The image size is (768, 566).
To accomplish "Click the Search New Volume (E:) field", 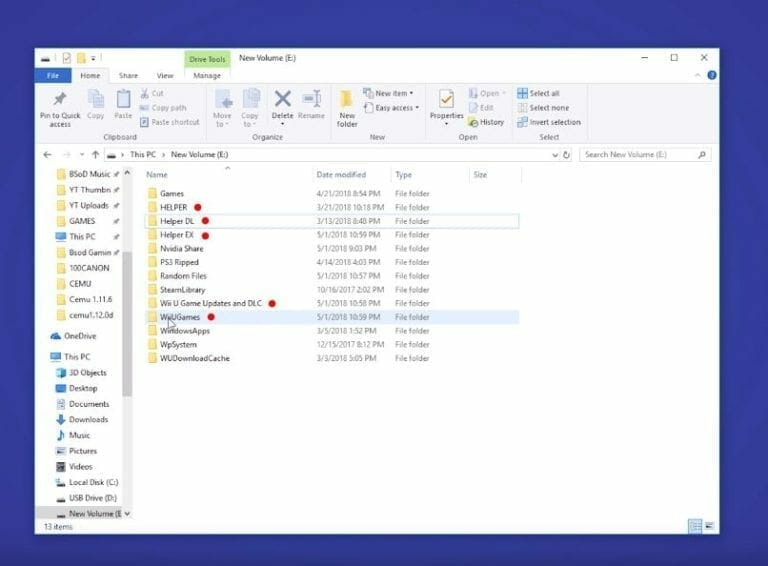I will coord(638,155).
